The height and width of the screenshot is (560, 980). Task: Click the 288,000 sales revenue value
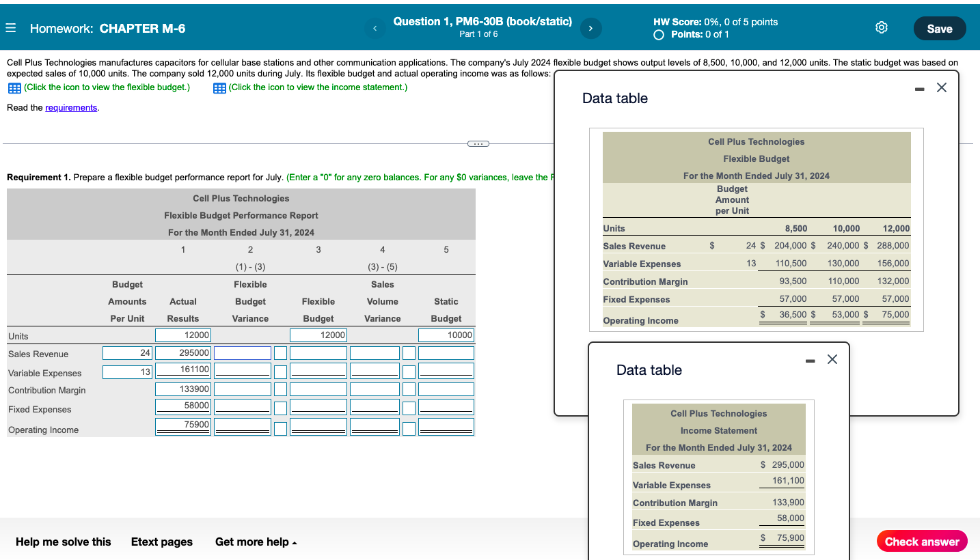point(893,246)
